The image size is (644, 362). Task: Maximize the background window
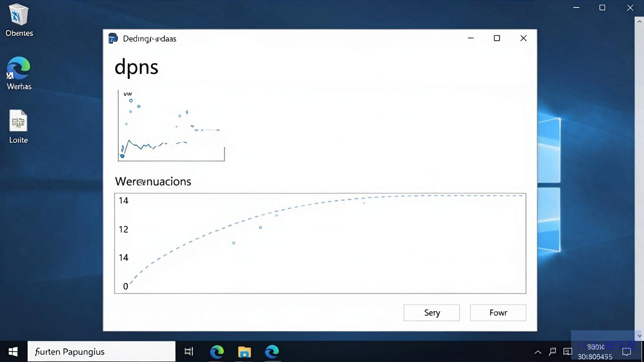click(602, 8)
